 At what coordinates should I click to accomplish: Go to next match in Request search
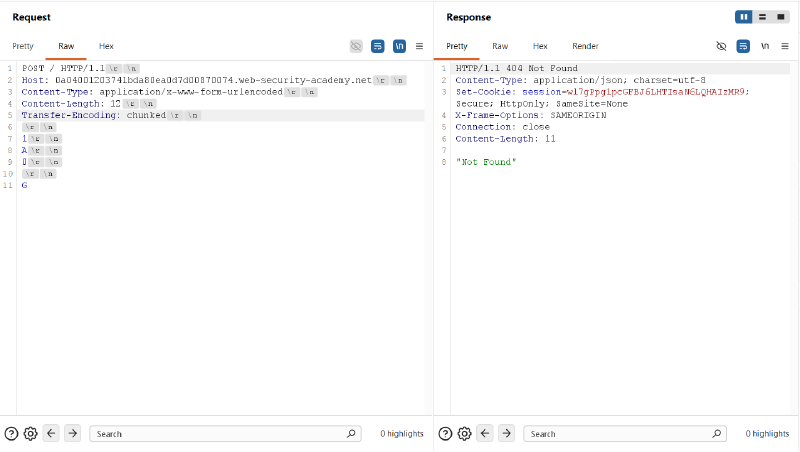[x=72, y=434]
